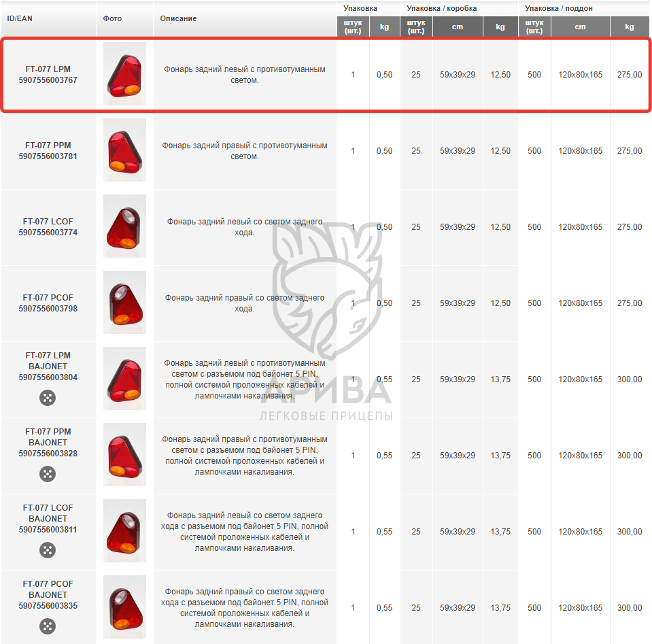652x644 pixels.
Task: View FT-077 PCOF 5907556003798 lamp thumbnail
Action: 124,303
